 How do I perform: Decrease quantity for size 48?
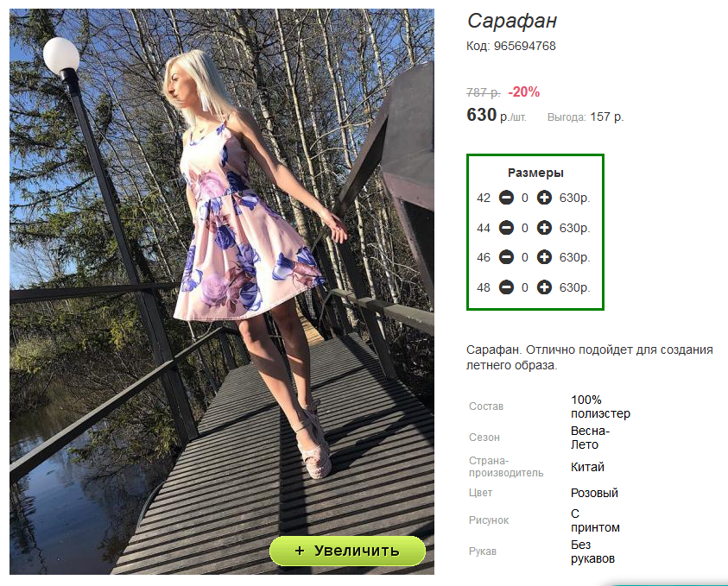(506, 287)
